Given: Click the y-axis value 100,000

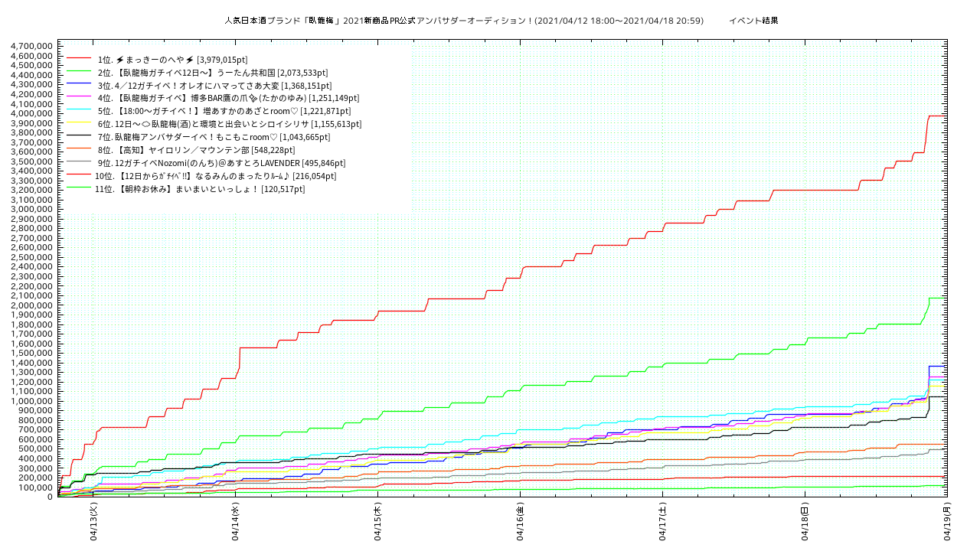Looking at the screenshot, I should (36, 487).
